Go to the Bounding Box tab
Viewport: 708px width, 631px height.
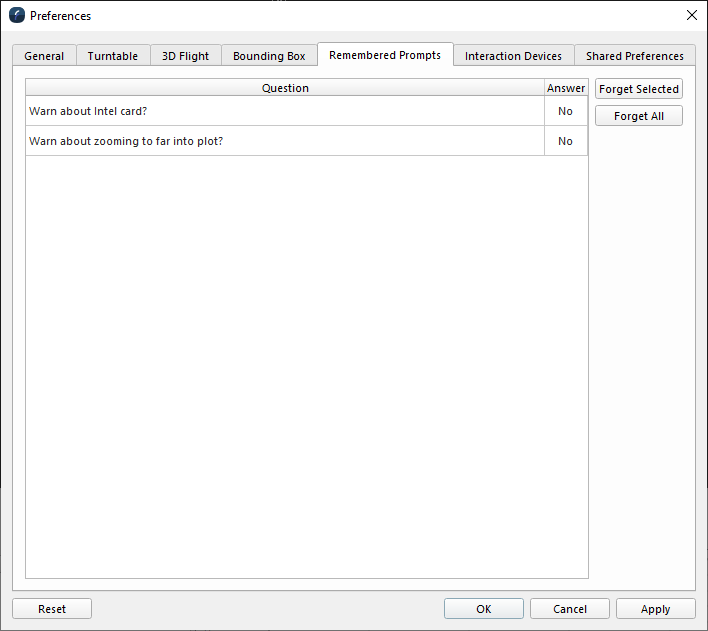pos(269,56)
